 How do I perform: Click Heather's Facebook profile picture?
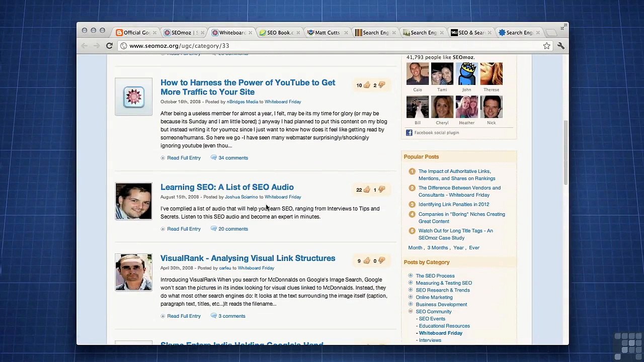[466, 107]
